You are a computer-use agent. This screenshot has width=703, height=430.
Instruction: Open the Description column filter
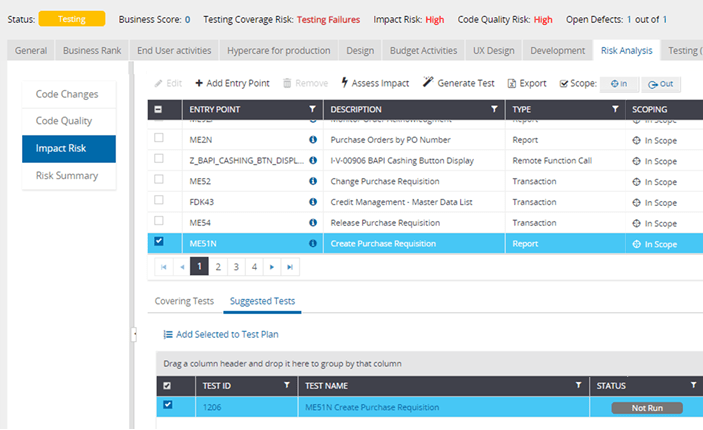[x=494, y=109]
